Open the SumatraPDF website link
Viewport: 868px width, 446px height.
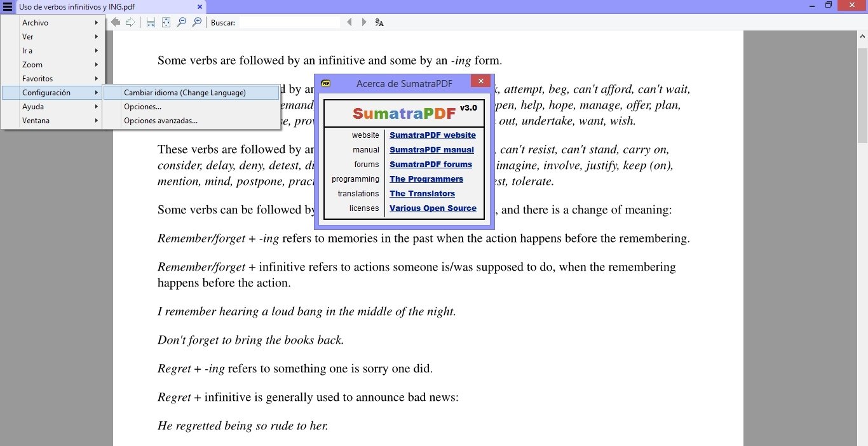[x=432, y=135]
